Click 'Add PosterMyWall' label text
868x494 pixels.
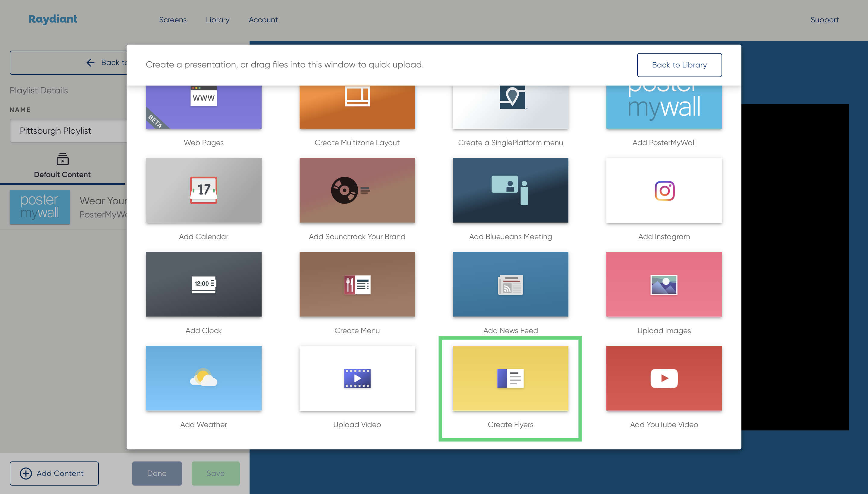pyautogui.click(x=664, y=142)
